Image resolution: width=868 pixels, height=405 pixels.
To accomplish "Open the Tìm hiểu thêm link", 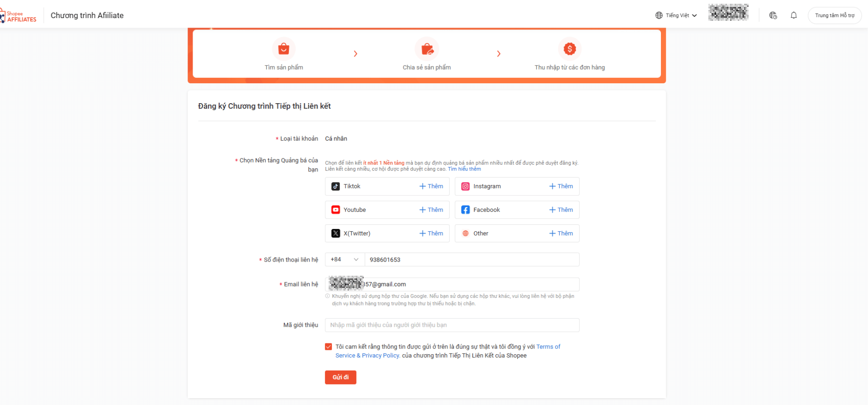I will (x=464, y=169).
